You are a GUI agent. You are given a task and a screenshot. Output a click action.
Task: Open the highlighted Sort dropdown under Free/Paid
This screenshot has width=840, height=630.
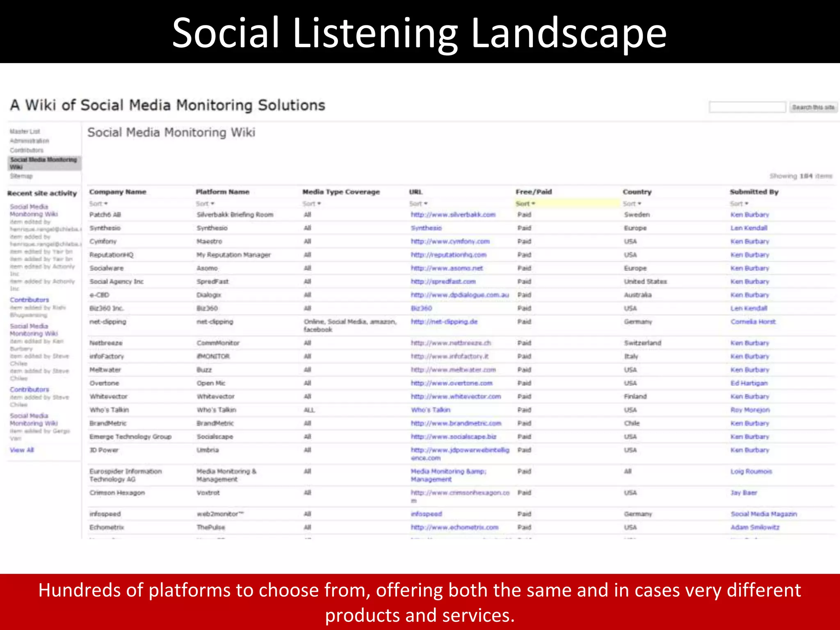[x=525, y=203]
